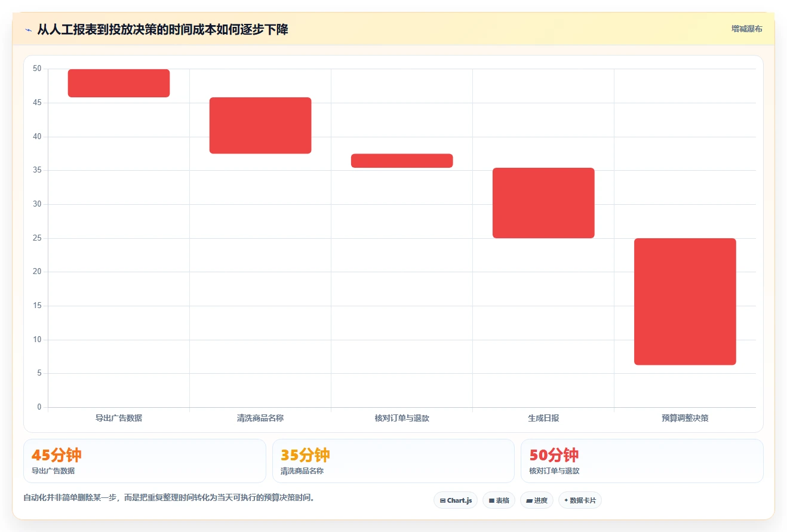The height and width of the screenshot is (532, 787).
Task: Click the footnote starting 自动化并非简单删除
Action: pos(169,497)
